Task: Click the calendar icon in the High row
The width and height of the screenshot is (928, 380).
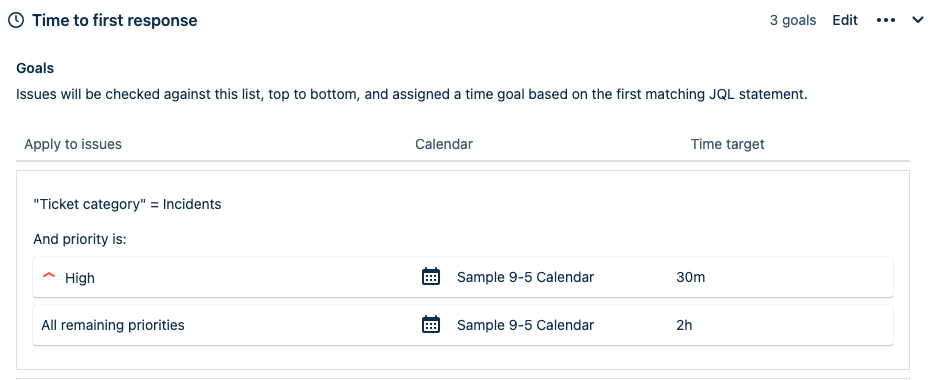Action: [x=431, y=276]
